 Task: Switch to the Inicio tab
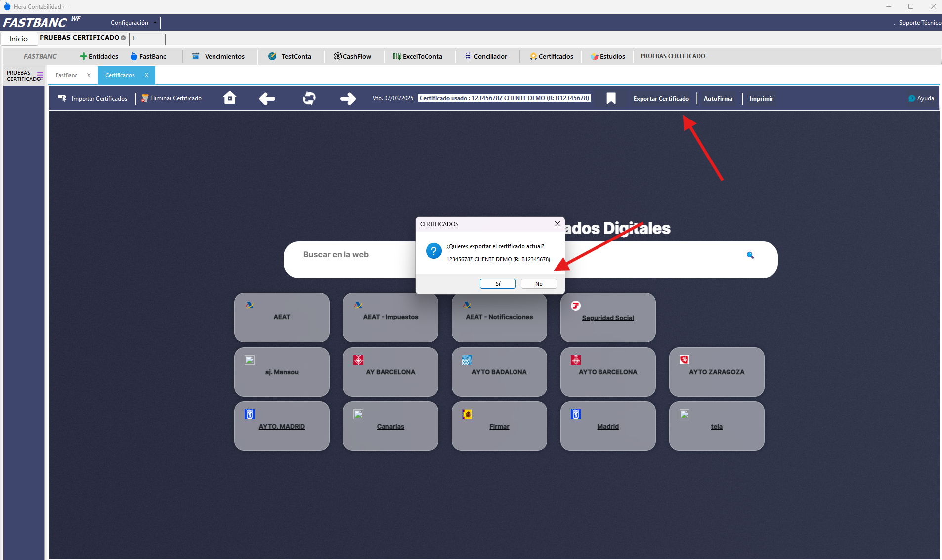pos(18,39)
